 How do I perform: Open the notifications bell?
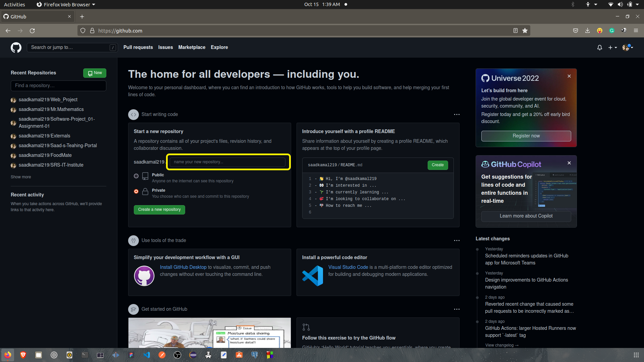599,48
